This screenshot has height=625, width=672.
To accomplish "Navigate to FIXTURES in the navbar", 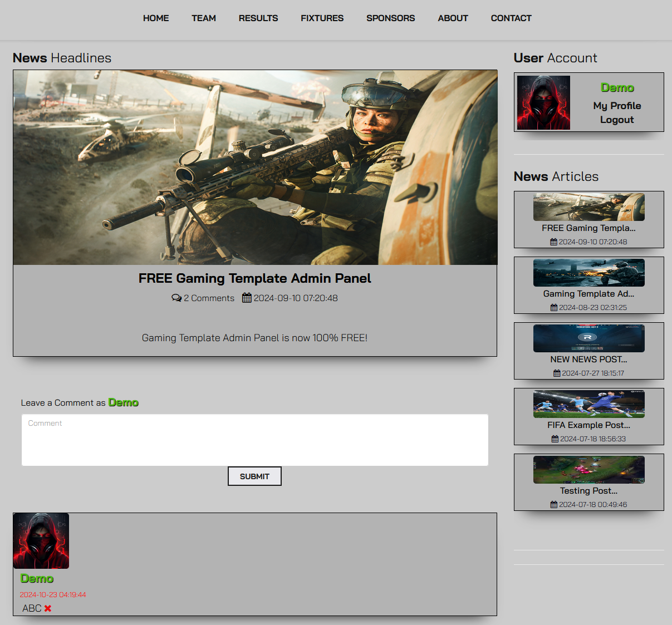I will coord(322,18).
